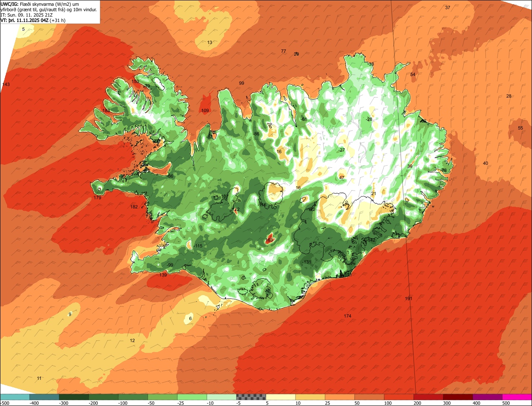The width and height of the screenshot is (532, 406).
Task: Click the map value '6' south of the southwest coast
Action: click(190, 318)
